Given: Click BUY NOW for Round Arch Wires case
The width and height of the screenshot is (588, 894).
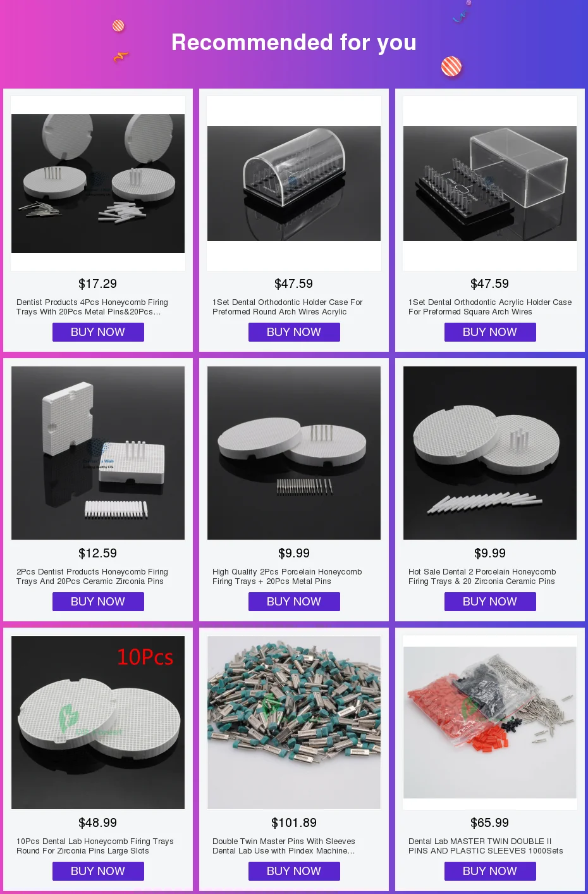Looking at the screenshot, I should pyautogui.click(x=294, y=332).
